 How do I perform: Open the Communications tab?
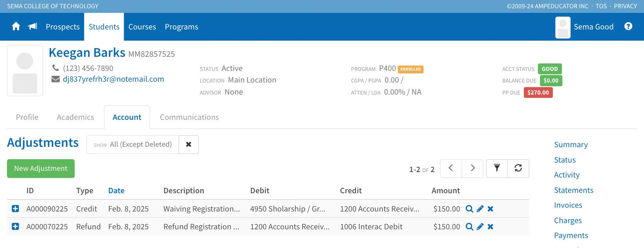[x=189, y=117]
